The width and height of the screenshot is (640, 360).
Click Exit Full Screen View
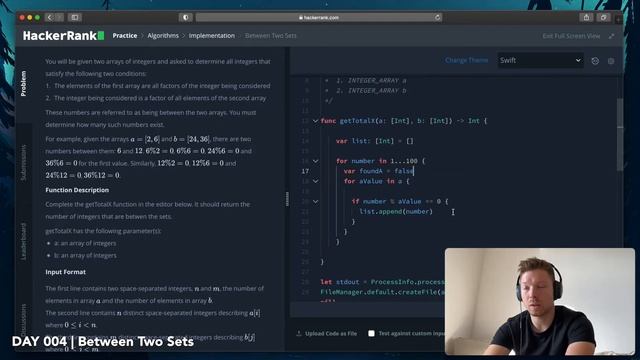pos(571,36)
